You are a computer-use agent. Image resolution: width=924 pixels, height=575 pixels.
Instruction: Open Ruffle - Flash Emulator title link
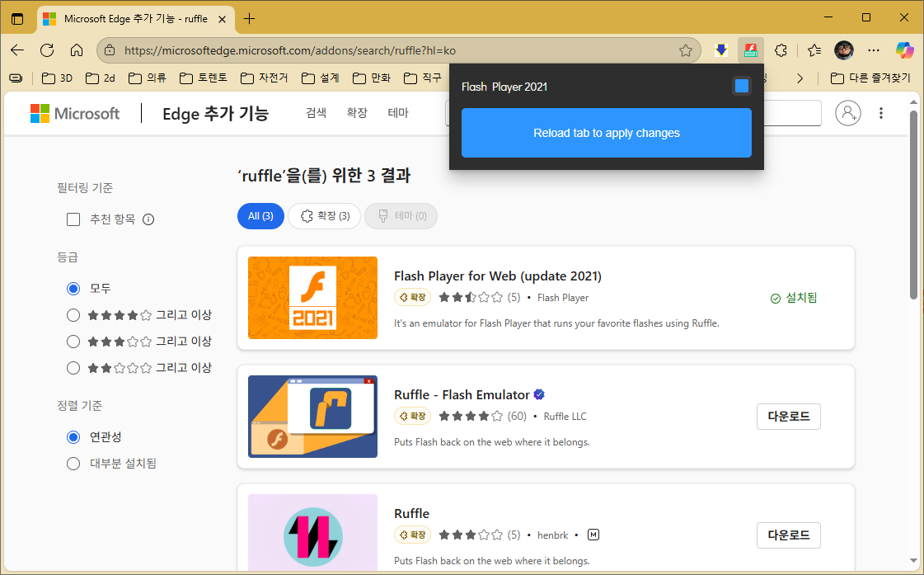(x=462, y=394)
